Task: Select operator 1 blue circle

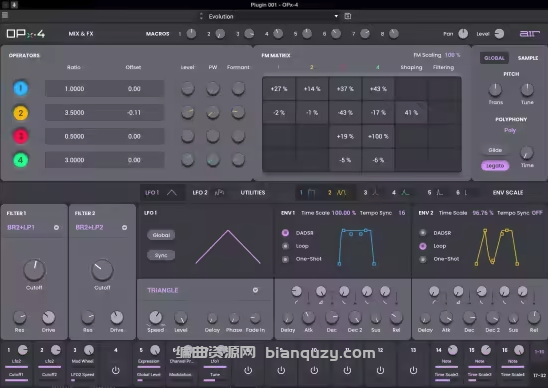Action: pos(21,88)
